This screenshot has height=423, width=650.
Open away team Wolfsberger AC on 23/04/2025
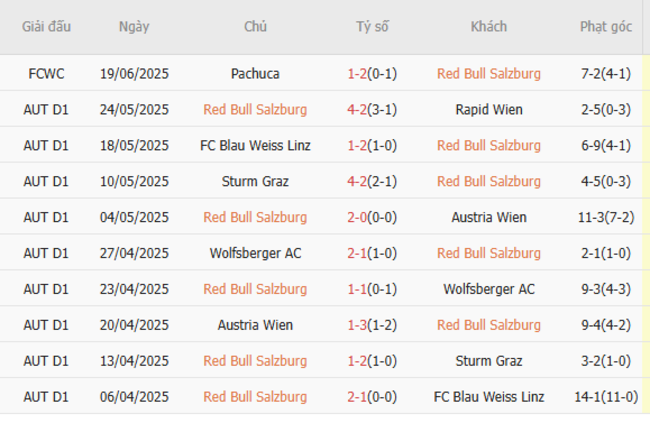click(489, 289)
